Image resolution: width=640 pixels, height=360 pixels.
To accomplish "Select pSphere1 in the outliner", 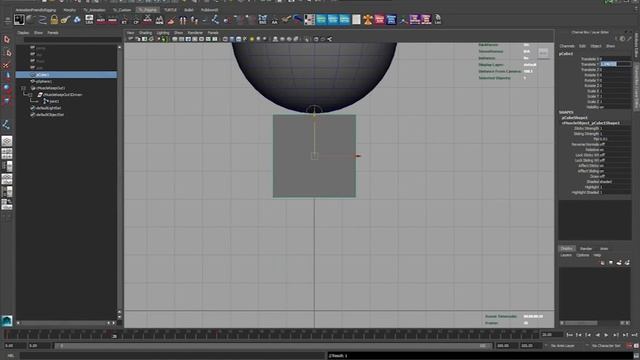I will (43, 82).
